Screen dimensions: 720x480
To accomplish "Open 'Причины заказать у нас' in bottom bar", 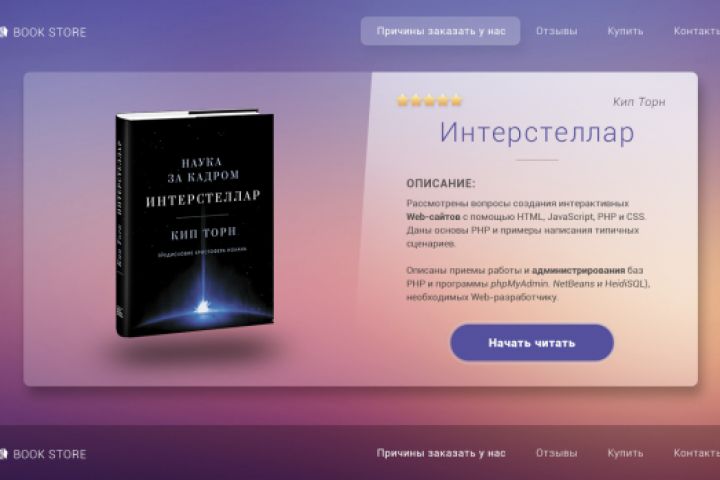I will (441, 453).
